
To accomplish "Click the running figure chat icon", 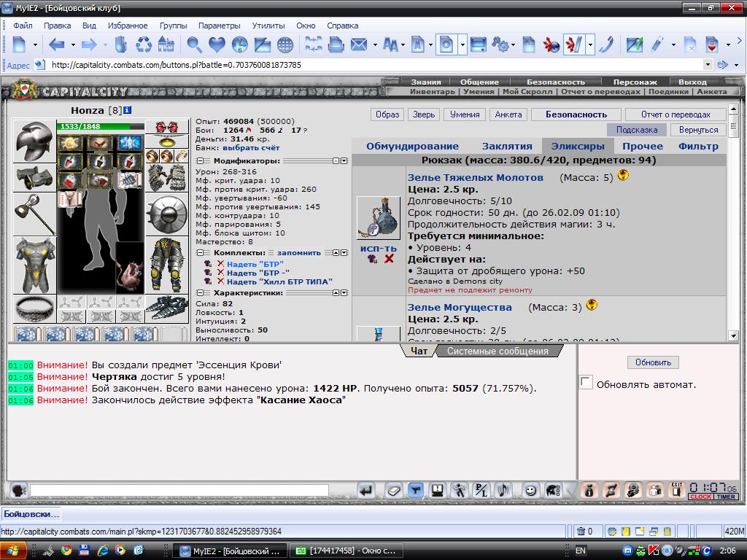I will [460, 491].
